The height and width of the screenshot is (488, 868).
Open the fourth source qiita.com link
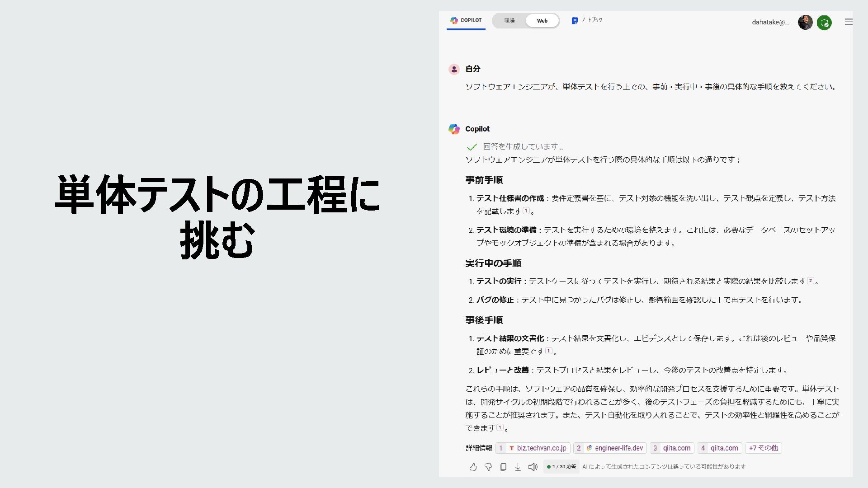point(719,448)
